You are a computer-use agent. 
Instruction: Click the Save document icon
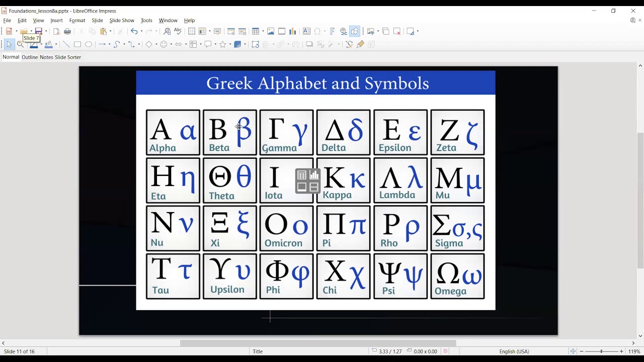38,31
